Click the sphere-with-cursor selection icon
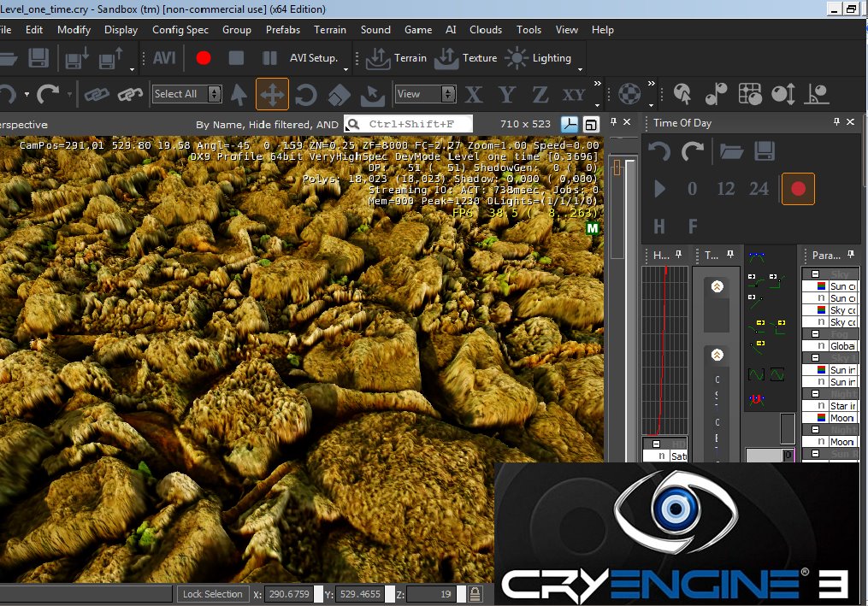Screen dimensions: 868x606 click(682, 94)
